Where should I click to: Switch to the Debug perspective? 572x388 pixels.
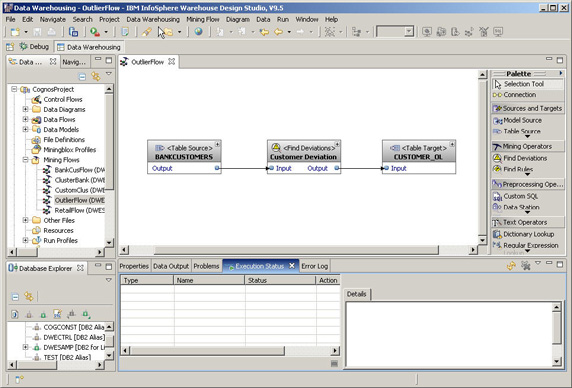click(34, 47)
